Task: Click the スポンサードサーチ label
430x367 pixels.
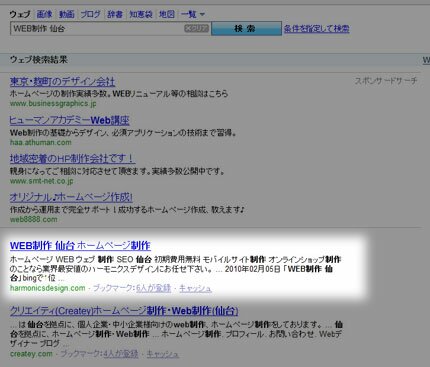Action: tap(386, 81)
